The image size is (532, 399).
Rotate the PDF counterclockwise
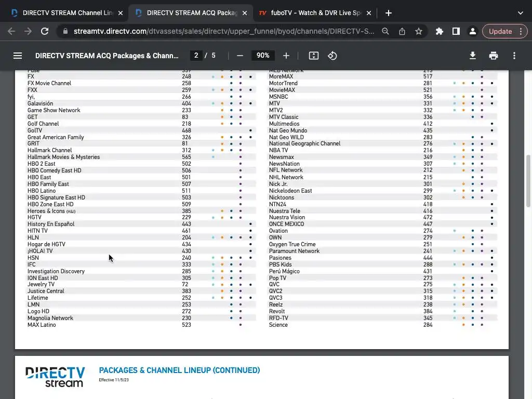tap(332, 56)
